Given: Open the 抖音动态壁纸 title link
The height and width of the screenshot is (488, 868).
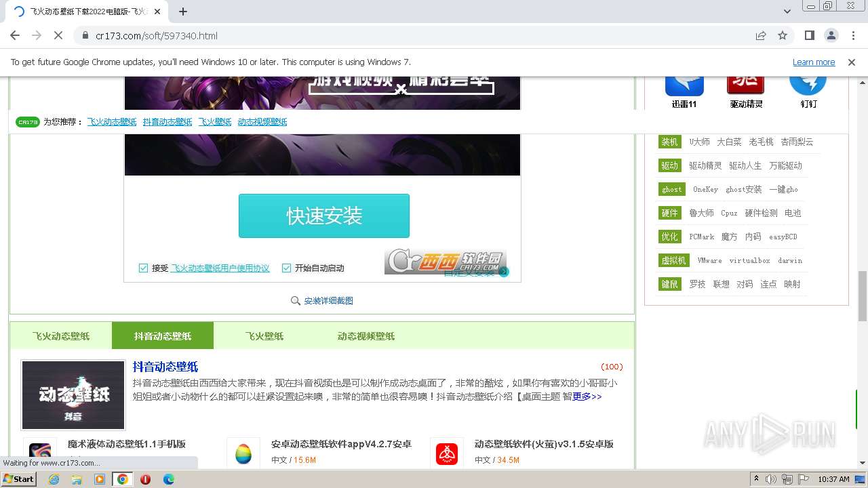Looking at the screenshot, I should [165, 367].
